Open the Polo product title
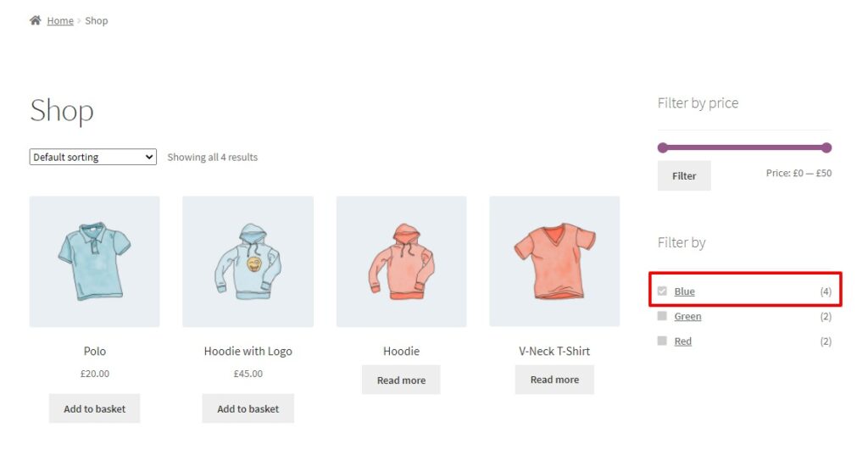 click(95, 351)
